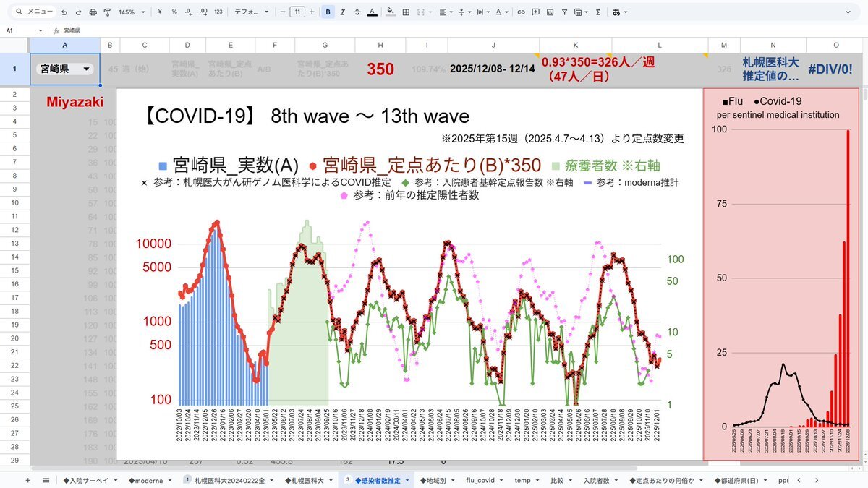Apply percent number format
Image resolution: width=868 pixels, height=488 pixels.
(x=174, y=12)
